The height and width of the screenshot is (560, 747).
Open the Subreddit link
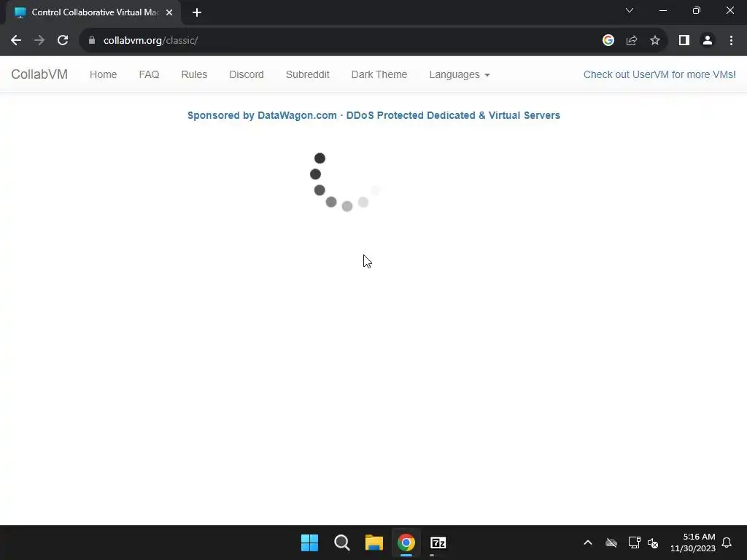coord(308,74)
